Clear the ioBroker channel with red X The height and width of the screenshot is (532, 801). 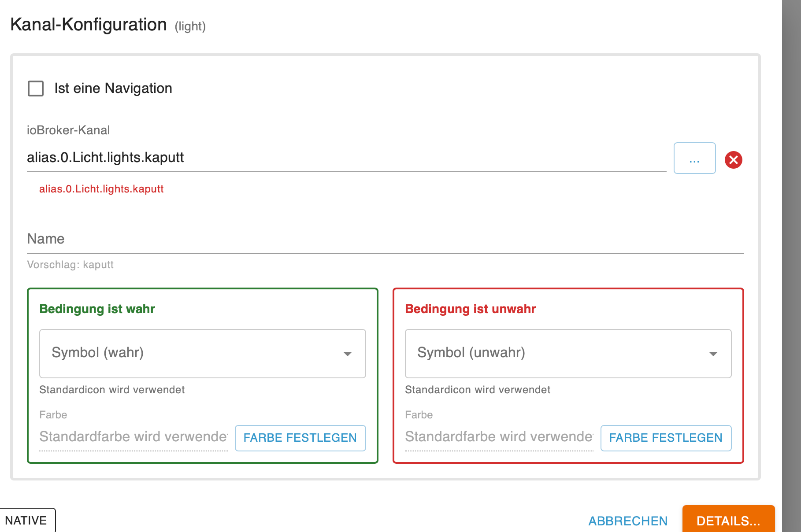coord(734,160)
